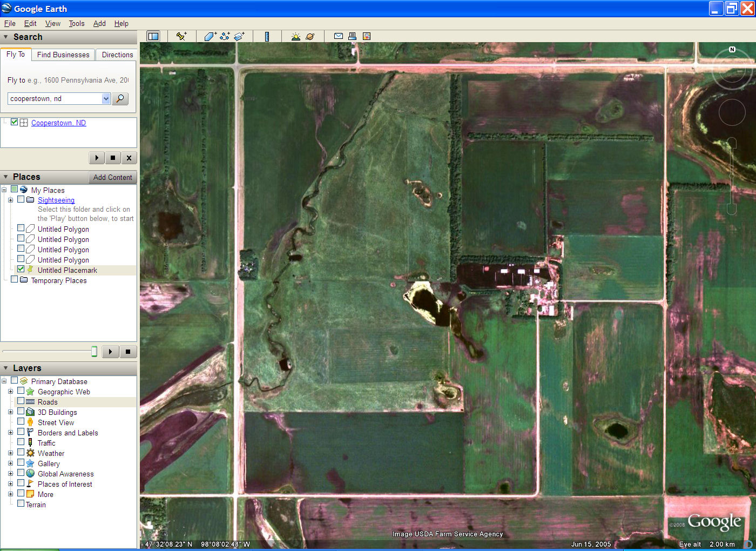Click the My Places globe icon
The image size is (756, 551).
(x=24, y=190)
